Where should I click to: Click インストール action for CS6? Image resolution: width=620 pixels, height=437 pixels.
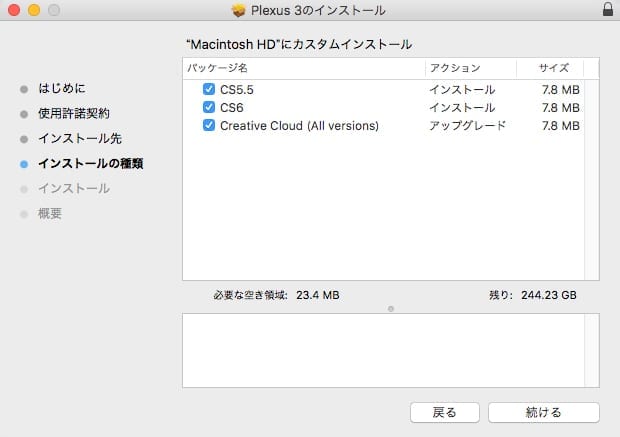pyautogui.click(x=462, y=108)
